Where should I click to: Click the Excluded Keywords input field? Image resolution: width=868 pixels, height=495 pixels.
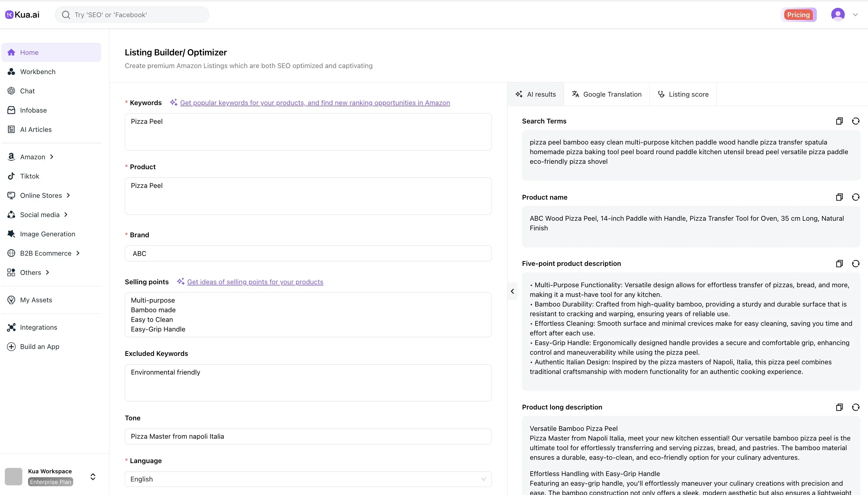pyautogui.click(x=308, y=382)
